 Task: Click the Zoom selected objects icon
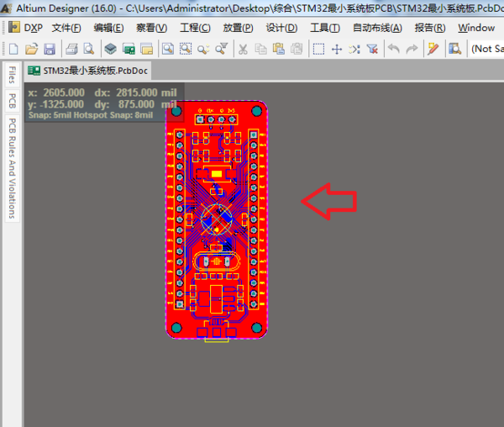[186, 50]
